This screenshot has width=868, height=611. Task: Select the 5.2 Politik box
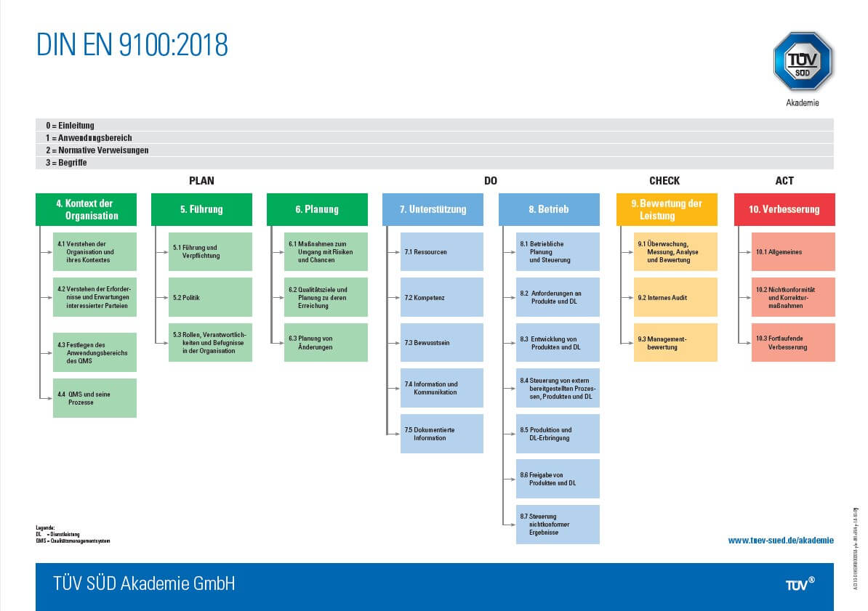pyautogui.click(x=210, y=297)
